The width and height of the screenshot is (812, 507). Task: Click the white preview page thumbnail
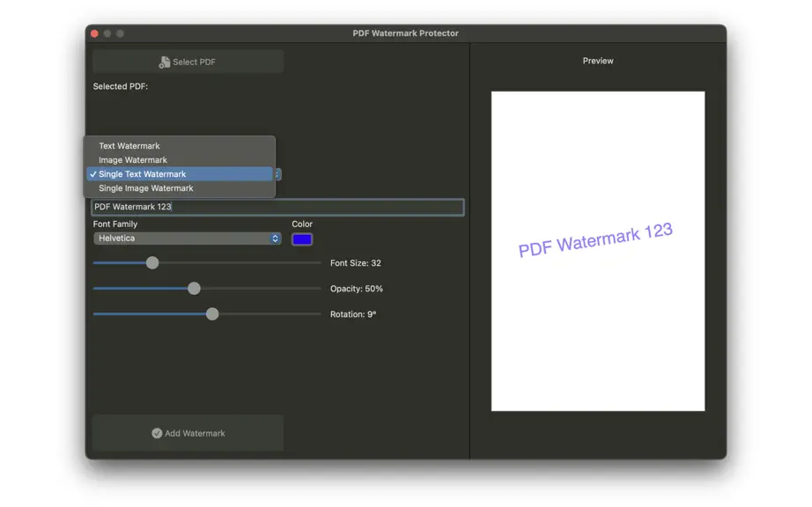point(598,252)
